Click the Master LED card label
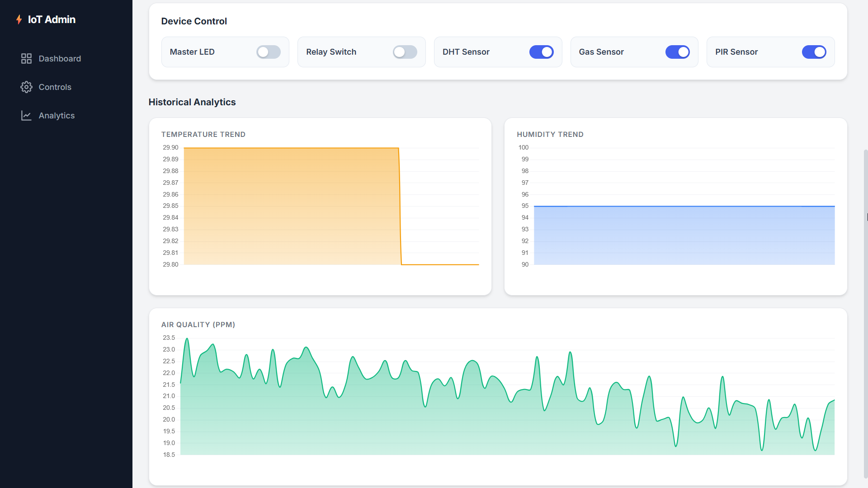The image size is (868, 488). [x=192, y=52]
